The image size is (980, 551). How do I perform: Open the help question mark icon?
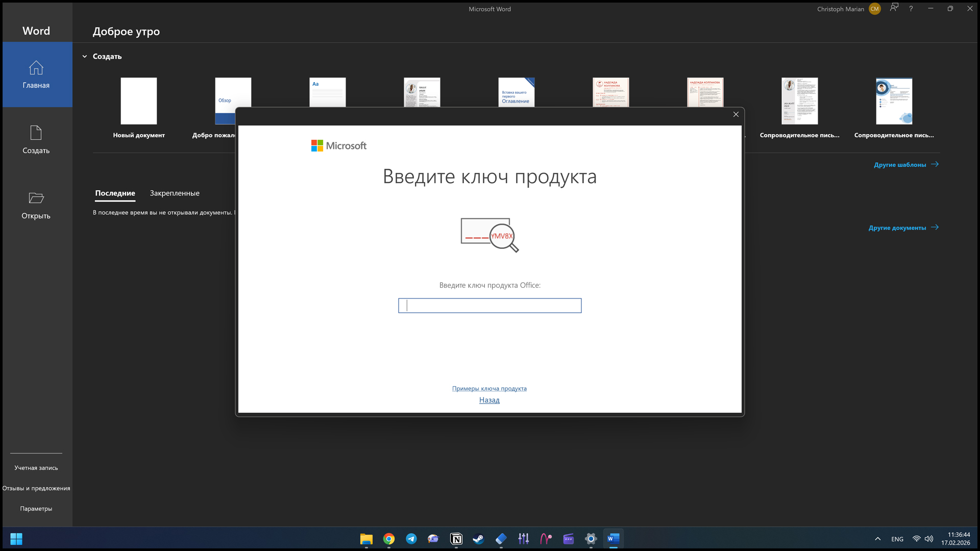coord(911,9)
